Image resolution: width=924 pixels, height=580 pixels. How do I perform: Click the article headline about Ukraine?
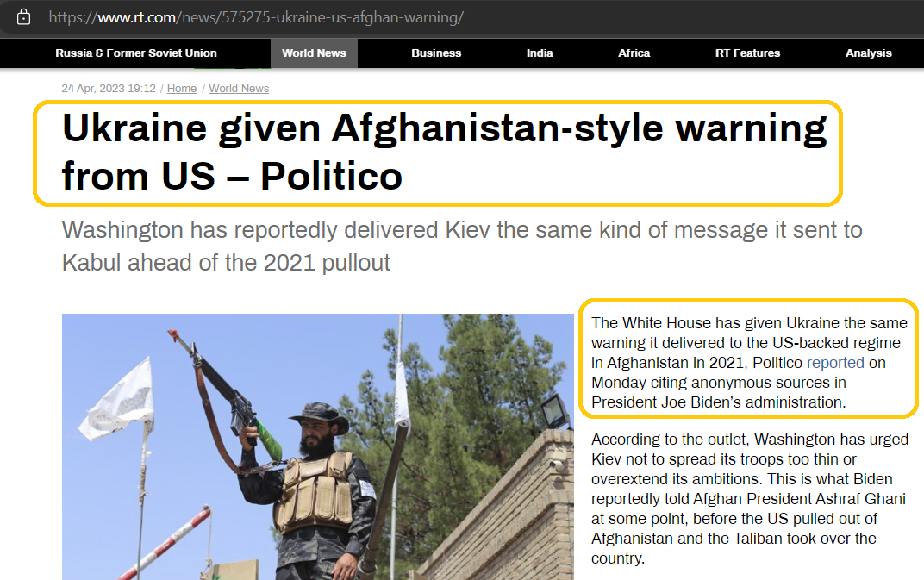pos(444,152)
